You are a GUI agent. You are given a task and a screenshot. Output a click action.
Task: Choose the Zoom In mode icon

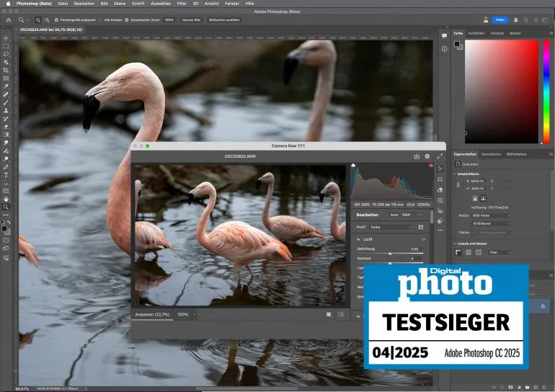coord(38,20)
